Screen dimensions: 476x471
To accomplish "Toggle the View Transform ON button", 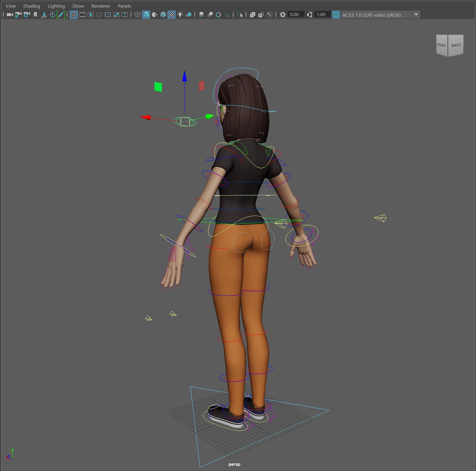I will 336,15.
